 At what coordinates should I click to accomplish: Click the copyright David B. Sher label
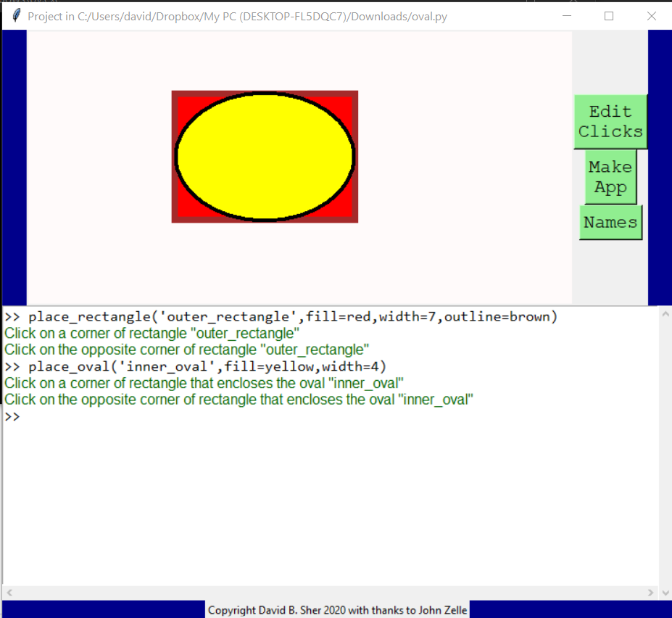point(337,610)
